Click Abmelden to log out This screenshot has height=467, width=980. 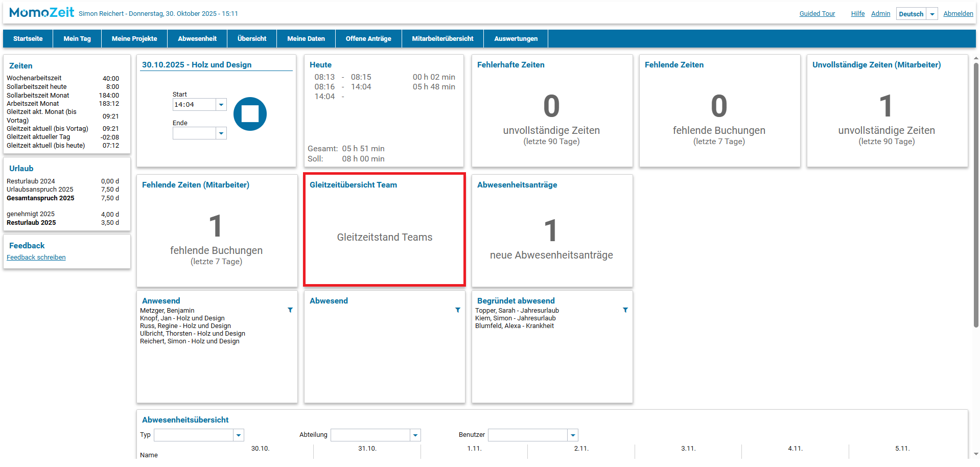(958, 14)
